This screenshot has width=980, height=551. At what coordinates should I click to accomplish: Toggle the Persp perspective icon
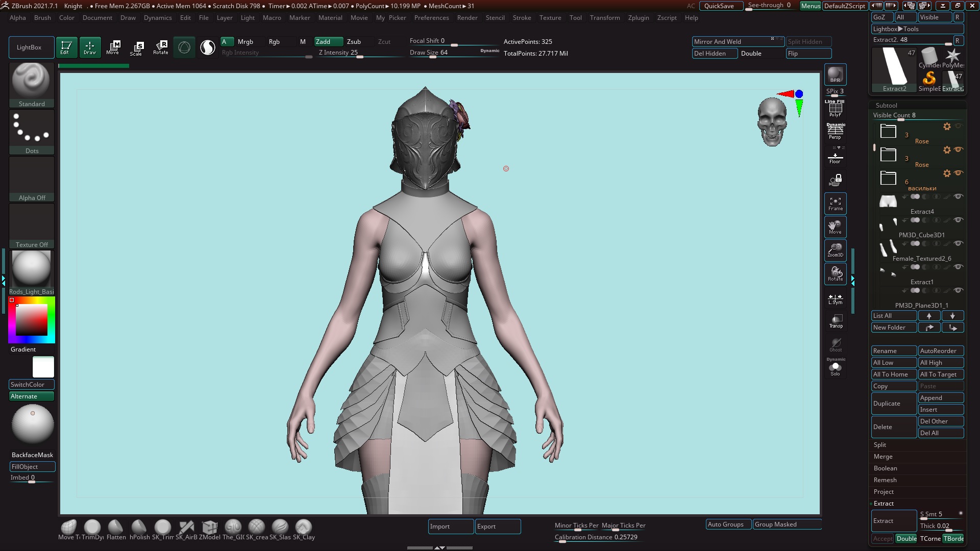pyautogui.click(x=835, y=131)
